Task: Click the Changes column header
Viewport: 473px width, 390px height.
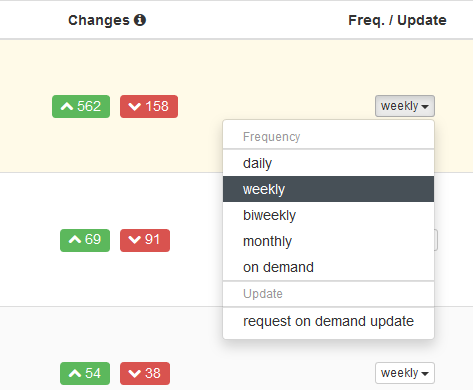Action: (x=99, y=20)
